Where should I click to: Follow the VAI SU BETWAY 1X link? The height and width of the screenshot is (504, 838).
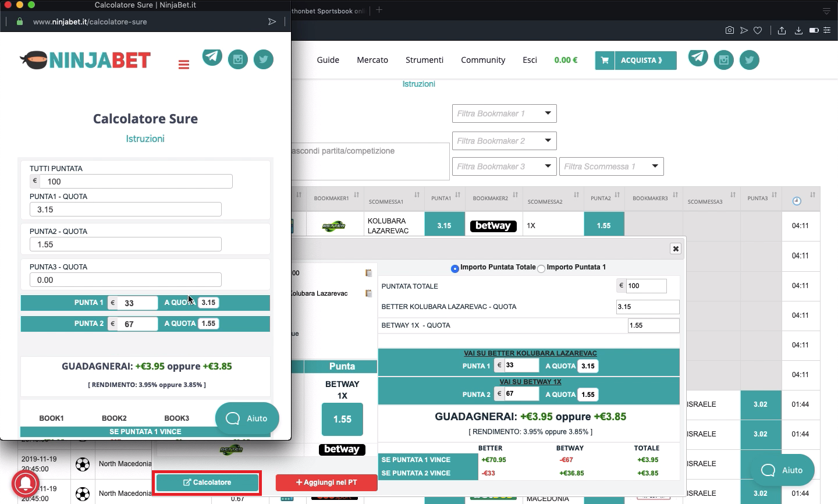(530, 382)
